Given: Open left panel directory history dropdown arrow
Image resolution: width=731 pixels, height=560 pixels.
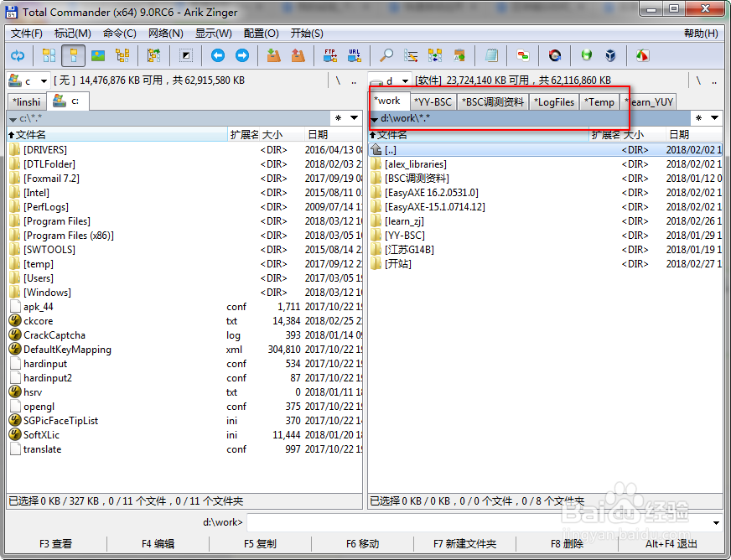Looking at the screenshot, I should 355,118.
